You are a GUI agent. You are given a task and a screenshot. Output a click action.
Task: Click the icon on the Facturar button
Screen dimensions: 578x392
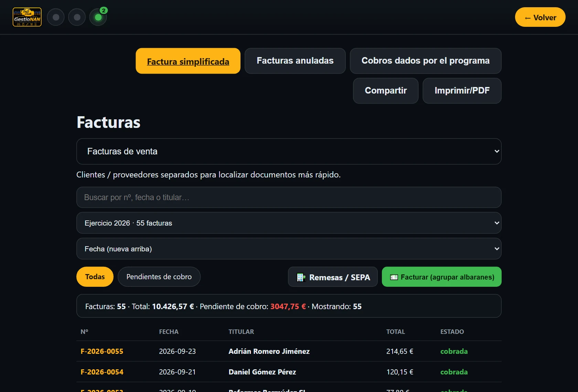[394, 277]
